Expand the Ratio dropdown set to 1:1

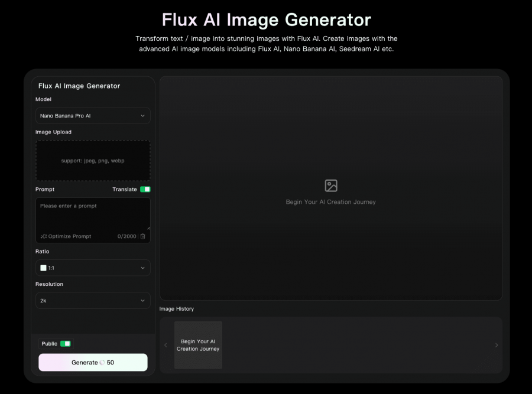(x=93, y=268)
